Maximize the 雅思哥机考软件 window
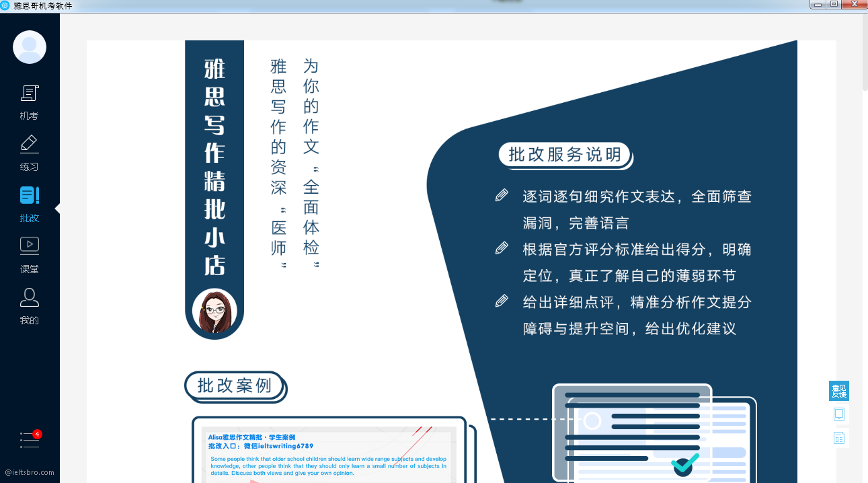Viewport: 868px width, 483px height. [x=834, y=5]
